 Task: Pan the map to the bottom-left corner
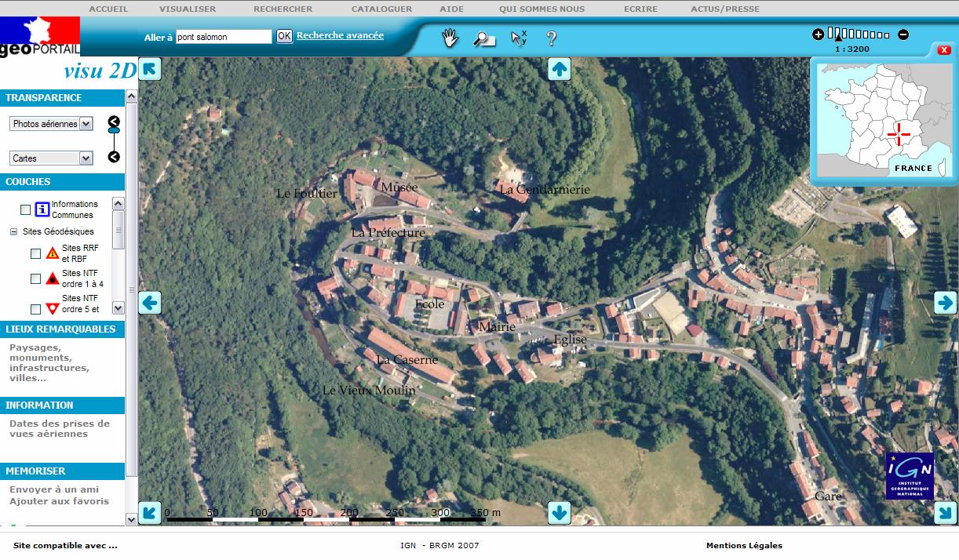click(150, 513)
